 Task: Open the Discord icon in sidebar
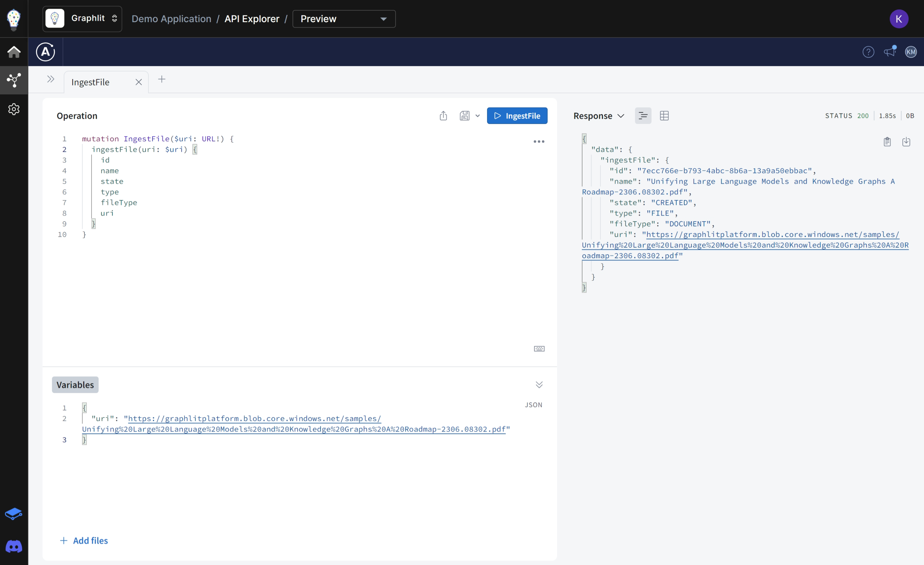tap(14, 547)
